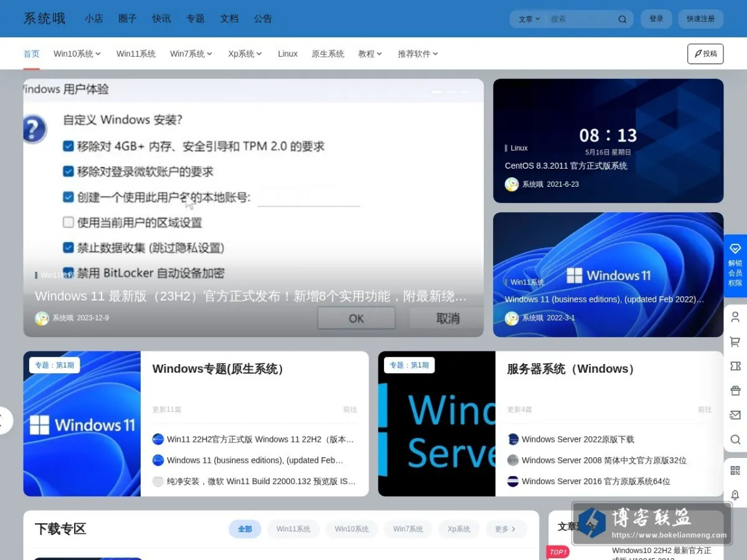This screenshot has width=747, height=560.
Task: Open Win11系统 in the main navigation bar
Action: click(x=136, y=54)
